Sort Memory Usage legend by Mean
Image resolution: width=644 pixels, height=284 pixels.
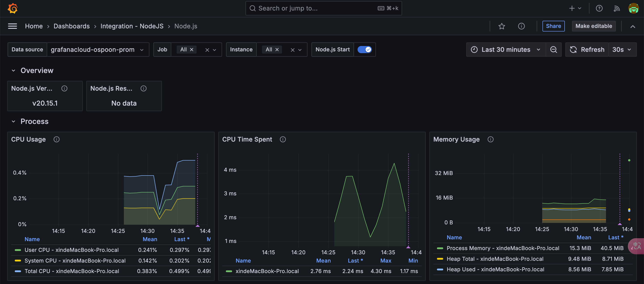click(x=584, y=238)
